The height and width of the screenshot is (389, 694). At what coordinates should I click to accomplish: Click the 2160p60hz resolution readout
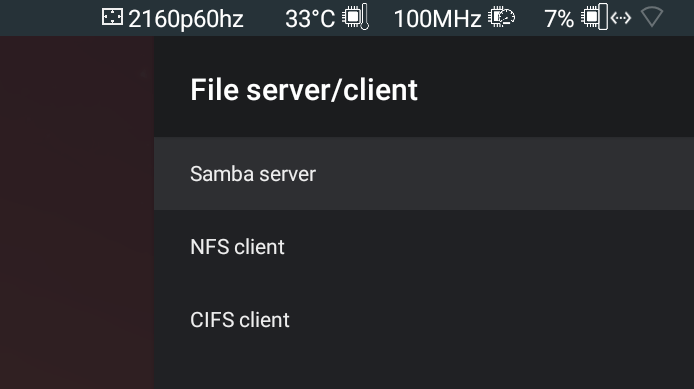tap(186, 19)
